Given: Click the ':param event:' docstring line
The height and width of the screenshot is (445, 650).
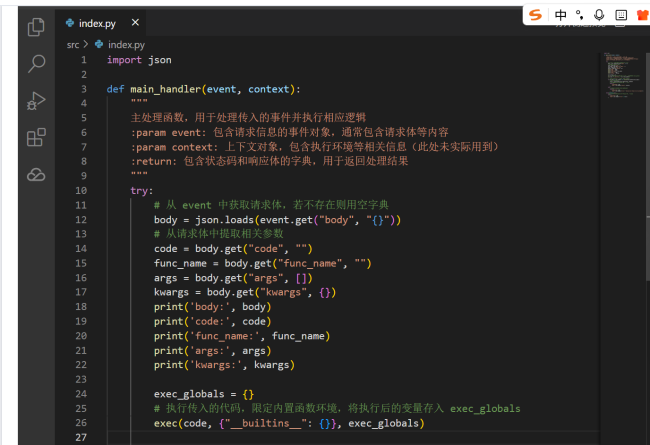Looking at the screenshot, I should click(x=289, y=133).
